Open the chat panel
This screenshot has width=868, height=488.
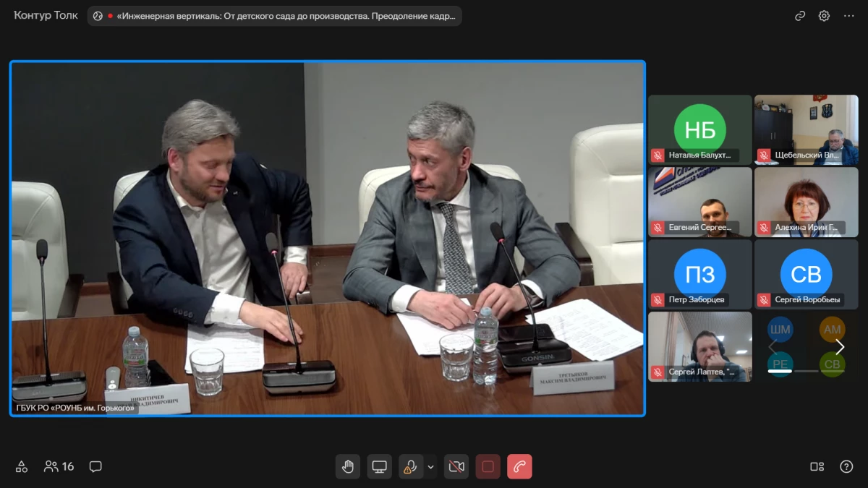[95, 466]
